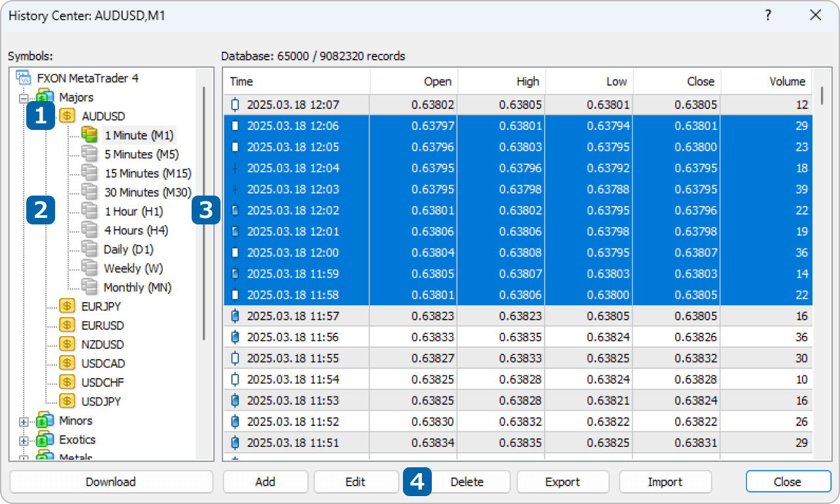Select the 2025.03.18 12:00 record time
This screenshot has width=840, height=504.
tap(293, 253)
